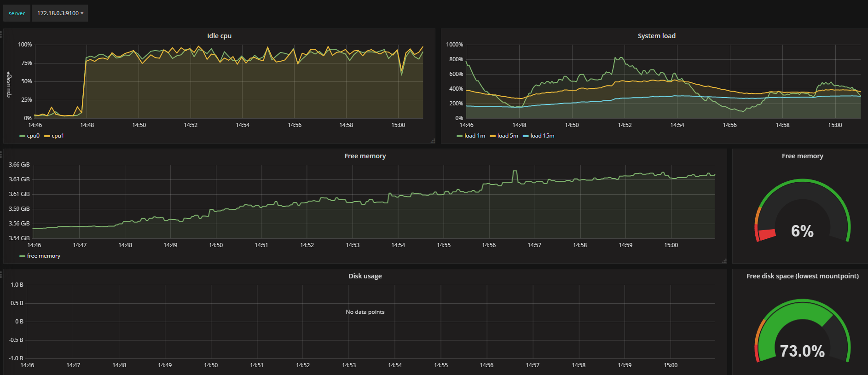Click the No data points message

(x=365, y=312)
